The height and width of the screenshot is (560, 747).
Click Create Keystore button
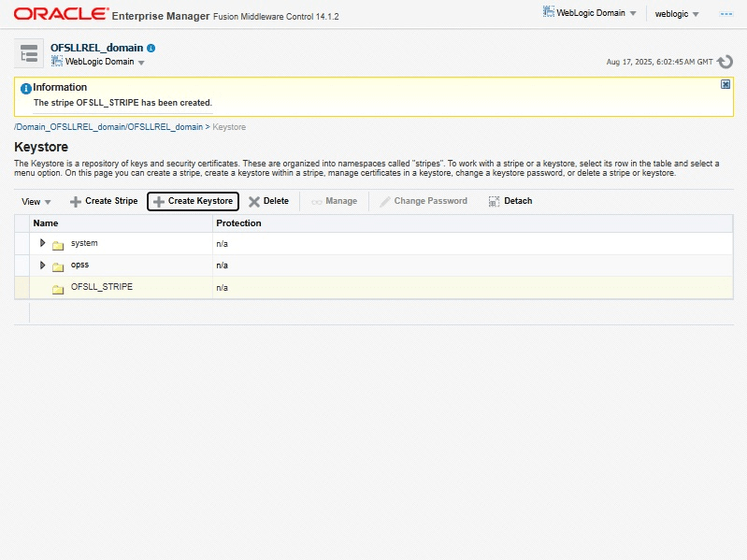point(193,201)
